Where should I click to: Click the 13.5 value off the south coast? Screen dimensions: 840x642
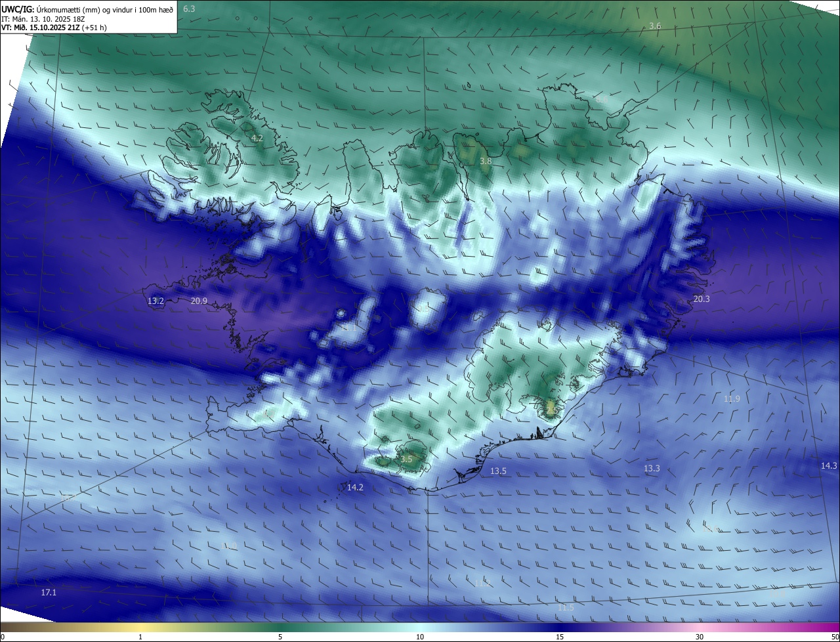(x=498, y=471)
